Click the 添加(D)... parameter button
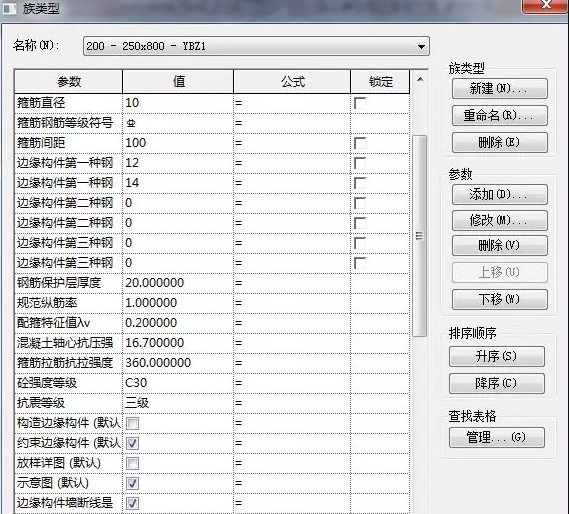 coord(500,195)
